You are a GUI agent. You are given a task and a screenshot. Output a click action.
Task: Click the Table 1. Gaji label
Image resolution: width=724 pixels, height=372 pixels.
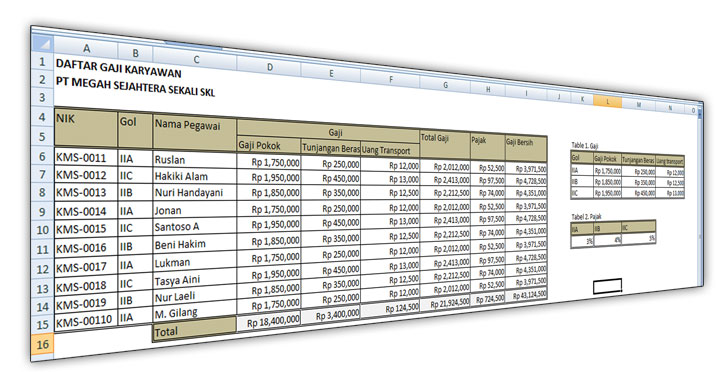click(x=585, y=146)
